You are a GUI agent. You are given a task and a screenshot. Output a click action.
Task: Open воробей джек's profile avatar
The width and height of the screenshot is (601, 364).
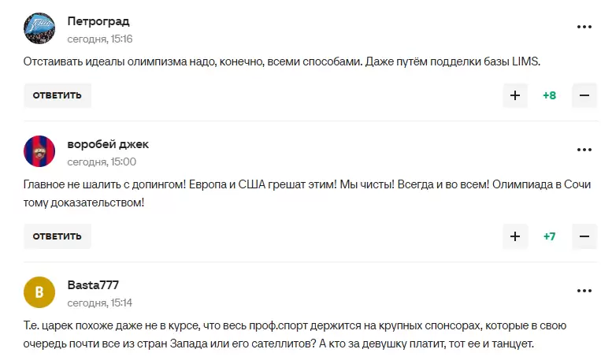click(x=39, y=151)
